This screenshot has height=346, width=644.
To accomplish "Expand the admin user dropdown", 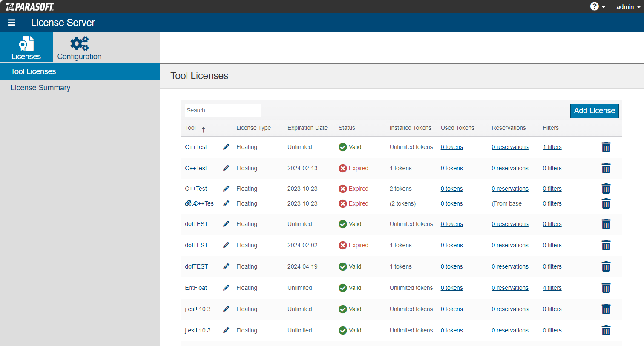I will [x=628, y=7].
